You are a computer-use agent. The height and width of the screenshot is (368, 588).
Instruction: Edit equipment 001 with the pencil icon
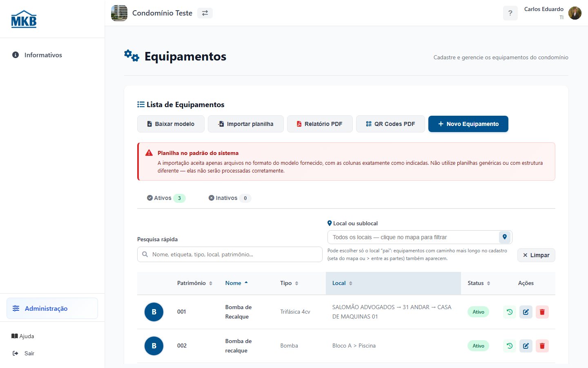(526, 312)
